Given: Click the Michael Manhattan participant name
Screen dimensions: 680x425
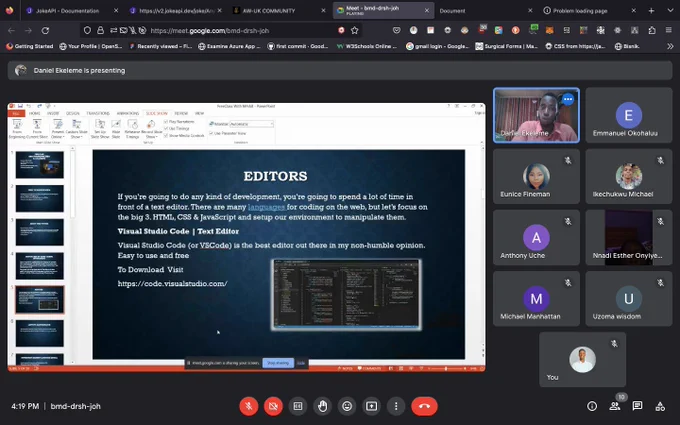Looking at the screenshot, I should 530,317.
